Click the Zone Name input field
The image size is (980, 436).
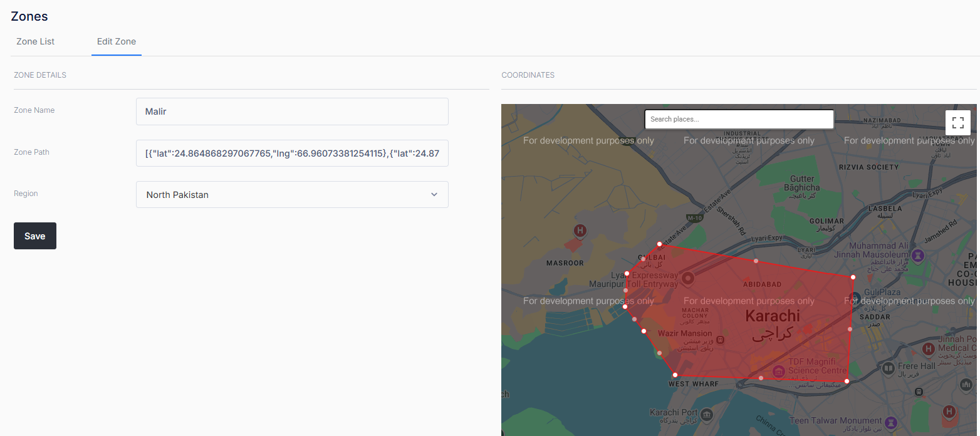pyautogui.click(x=292, y=112)
